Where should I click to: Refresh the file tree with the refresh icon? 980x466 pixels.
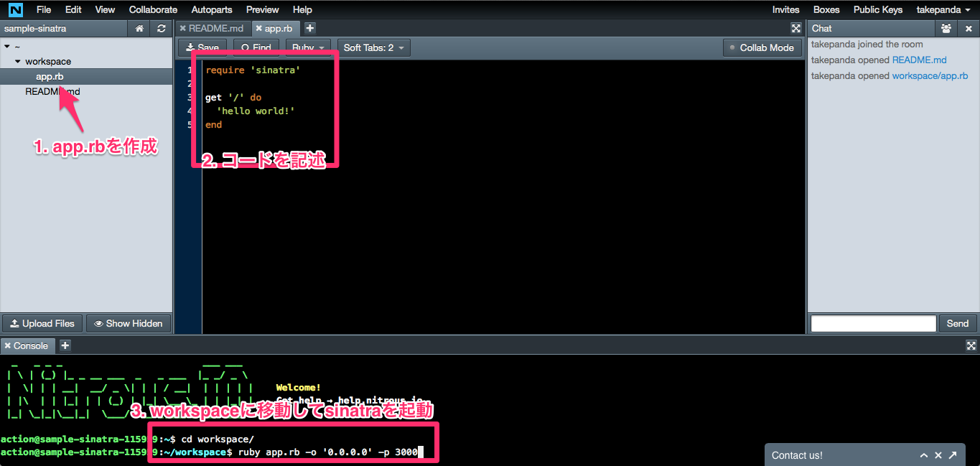(161, 28)
